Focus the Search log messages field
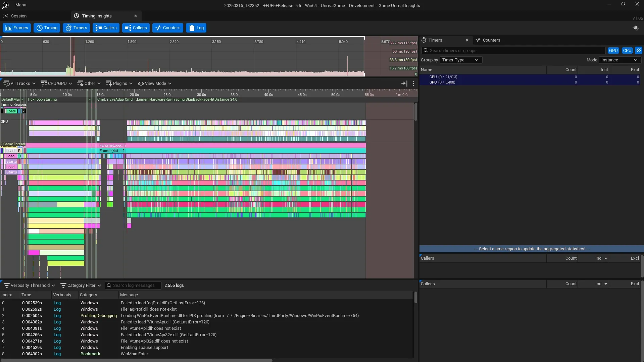This screenshot has width=644, height=362. point(133,286)
